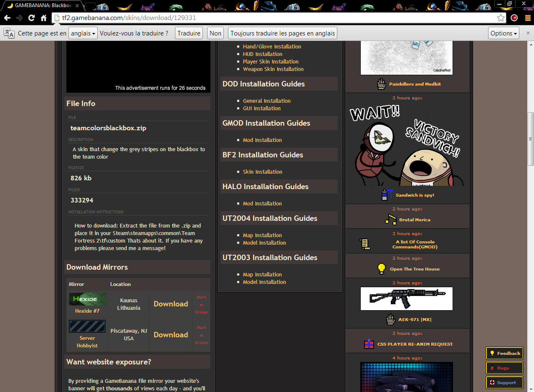Download from the Server Hobbyist mirror

[x=171, y=335]
